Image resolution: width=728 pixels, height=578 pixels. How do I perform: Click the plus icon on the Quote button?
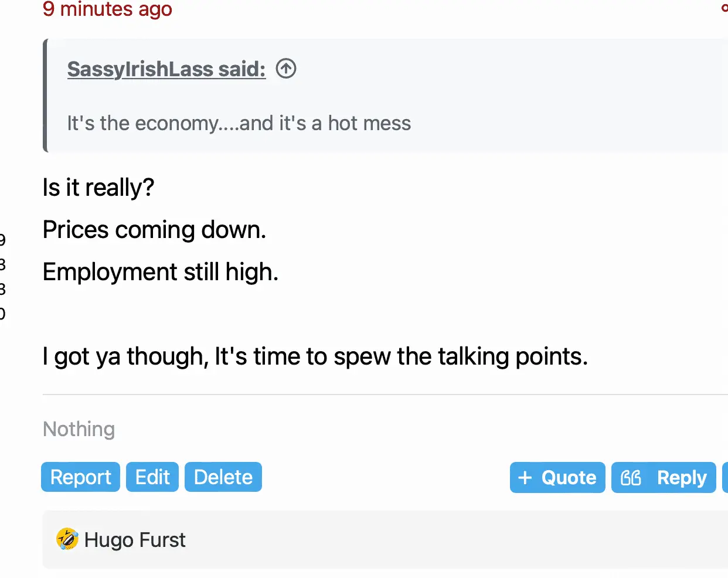tap(525, 478)
